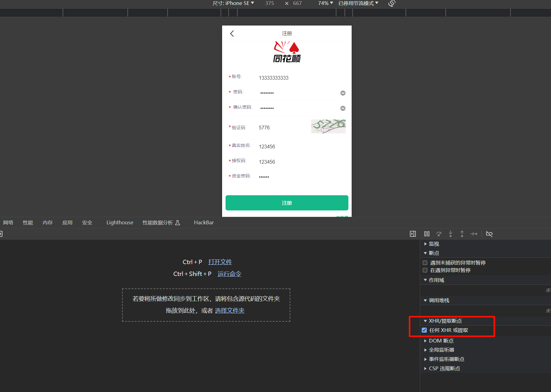Screen dimensions: 551x392
Task: Click the 确认密码 input field
Action: (x=299, y=108)
